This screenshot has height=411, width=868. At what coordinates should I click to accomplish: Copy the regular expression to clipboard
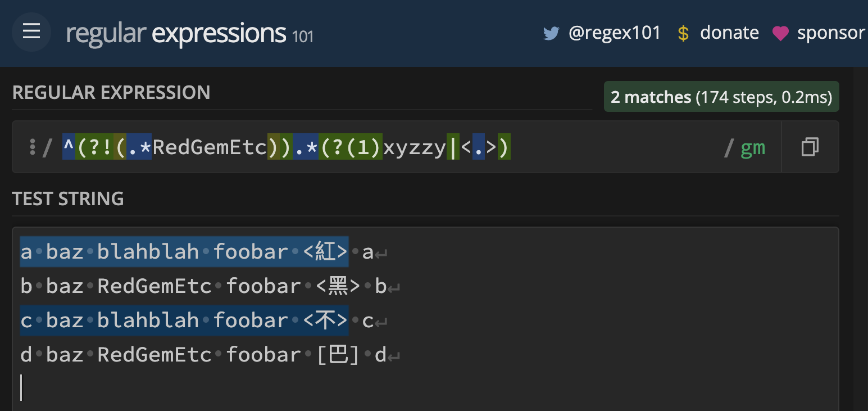point(809,147)
